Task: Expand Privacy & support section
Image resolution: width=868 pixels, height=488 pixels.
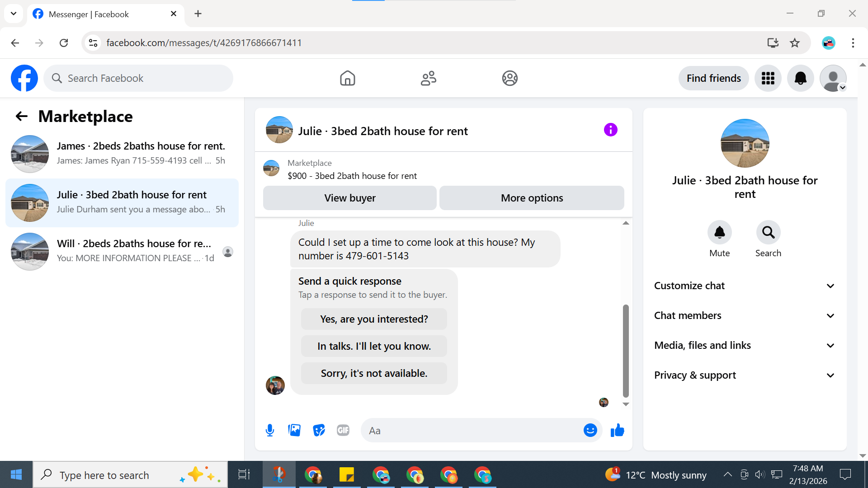Action: tap(744, 375)
